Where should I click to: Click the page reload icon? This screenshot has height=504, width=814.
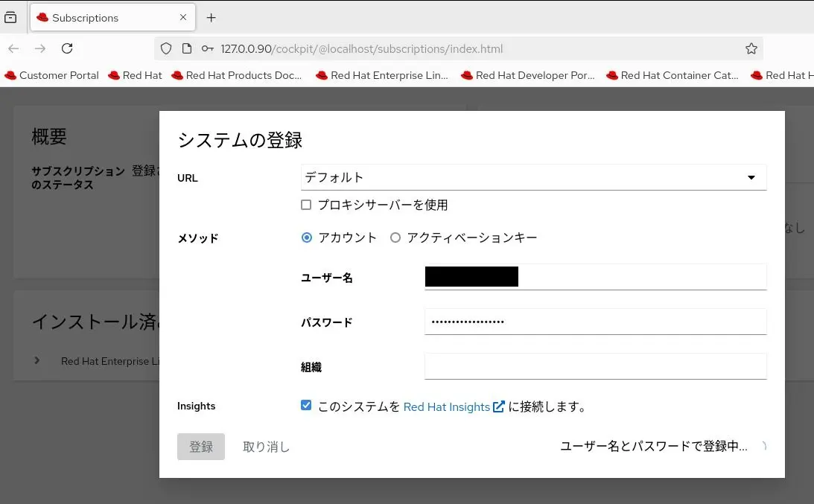point(67,48)
